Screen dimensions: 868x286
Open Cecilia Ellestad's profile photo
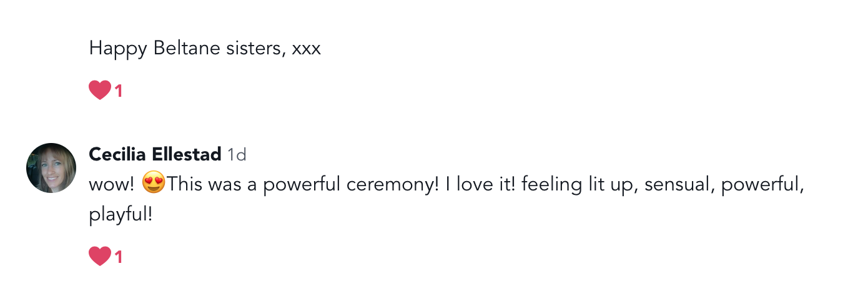(x=51, y=168)
